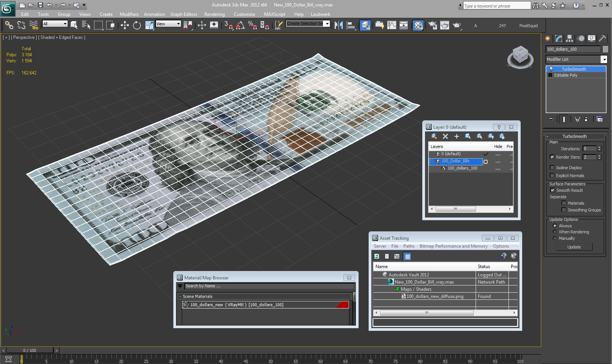Expand the Editable Poly stack entry
Image resolution: width=612 pixels, height=364 pixels.
click(x=550, y=75)
